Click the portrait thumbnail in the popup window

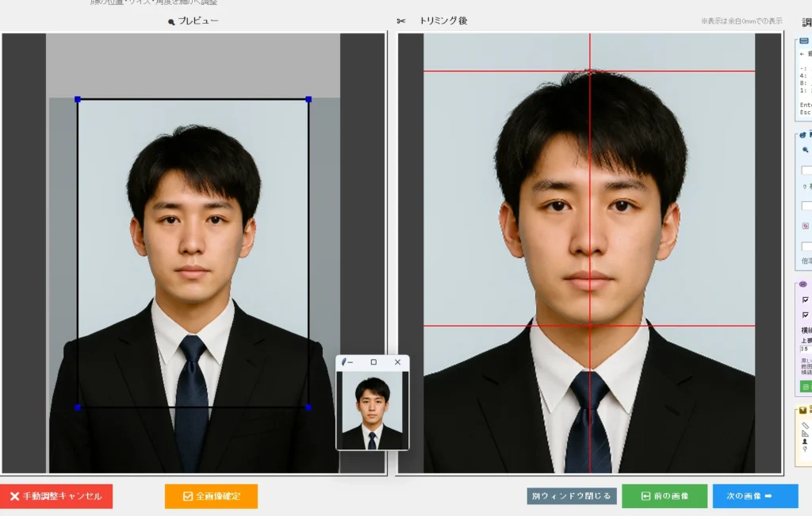pyautogui.click(x=373, y=410)
